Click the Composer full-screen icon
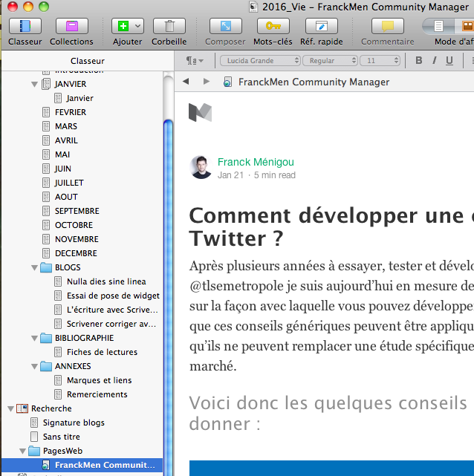Screen dimensions: 474x476 pos(224,27)
